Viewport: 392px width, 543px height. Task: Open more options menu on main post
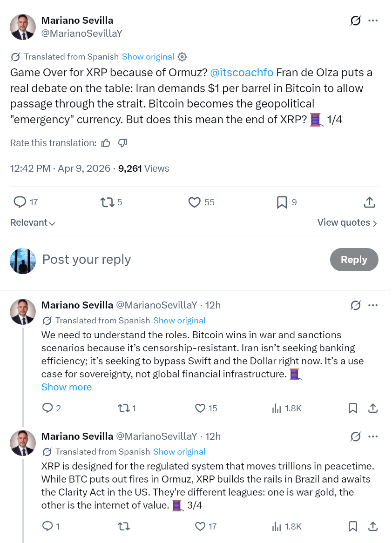pos(373,21)
